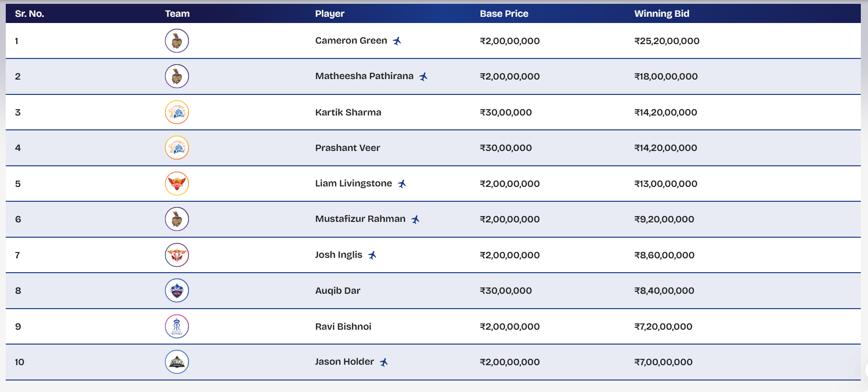Click the Sunrisers logo beside Liam Livingstone

coord(176,184)
